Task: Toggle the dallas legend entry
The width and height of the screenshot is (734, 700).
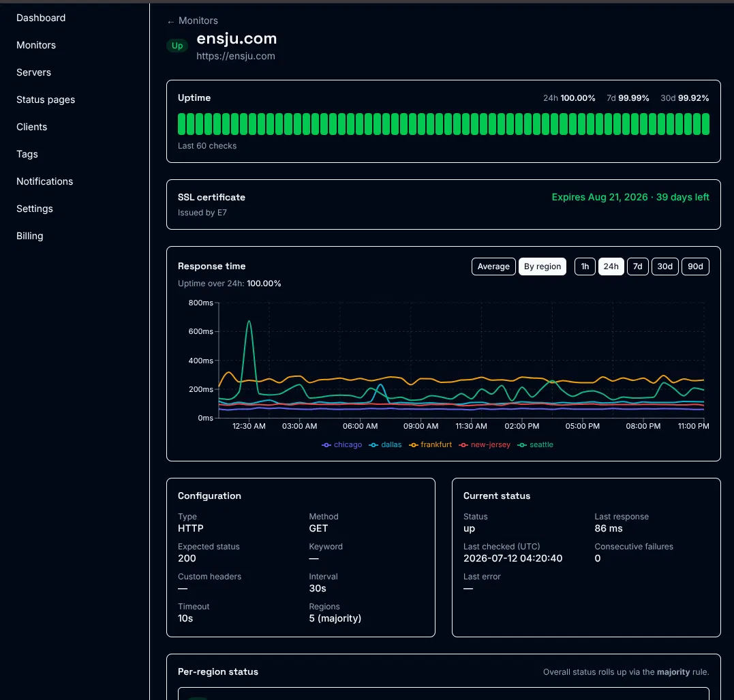Action: click(385, 444)
